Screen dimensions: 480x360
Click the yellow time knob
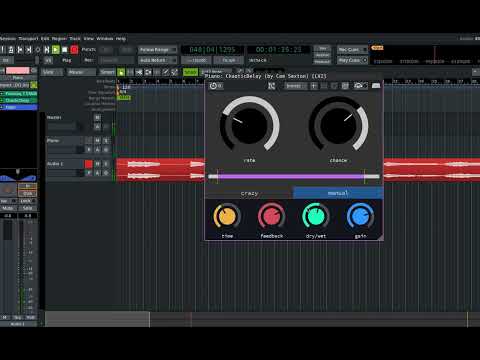tap(227, 216)
